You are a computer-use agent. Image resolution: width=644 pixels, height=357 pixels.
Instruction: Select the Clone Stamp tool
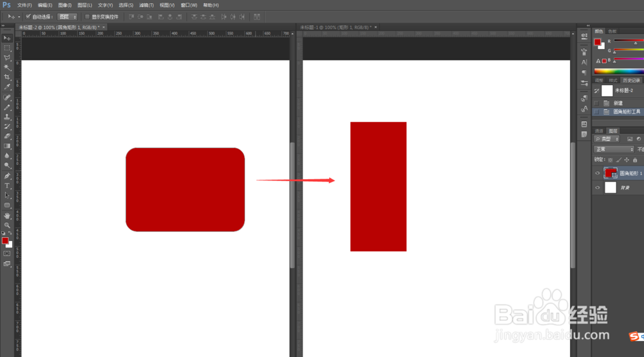tap(7, 117)
